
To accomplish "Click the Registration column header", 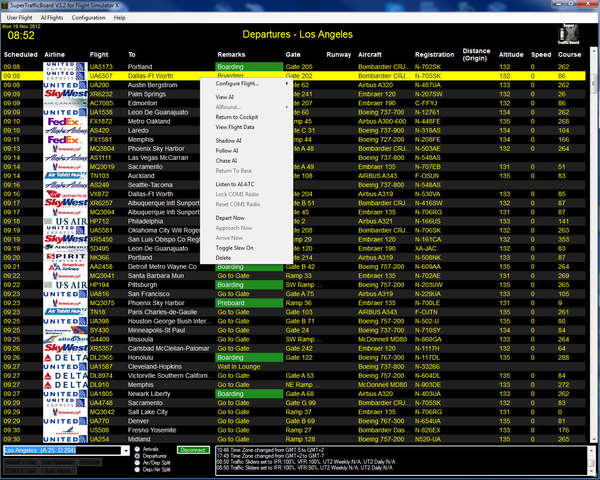I will pyautogui.click(x=434, y=55).
